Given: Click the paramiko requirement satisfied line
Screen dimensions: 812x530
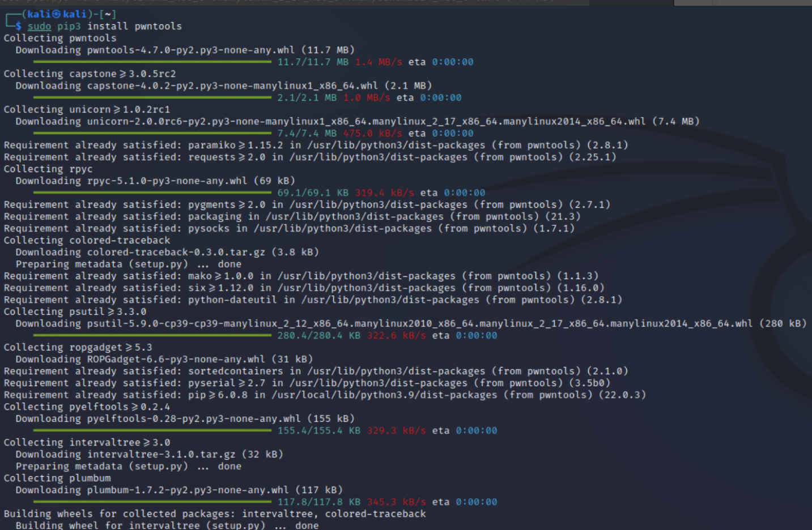Looking at the screenshot, I should click(316, 145).
